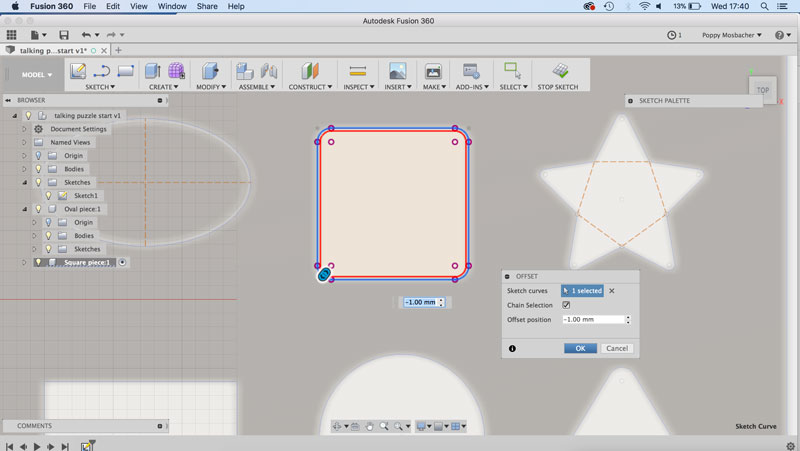Open the SKETCH dropdown menu
The height and width of the screenshot is (451, 800).
click(x=100, y=87)
